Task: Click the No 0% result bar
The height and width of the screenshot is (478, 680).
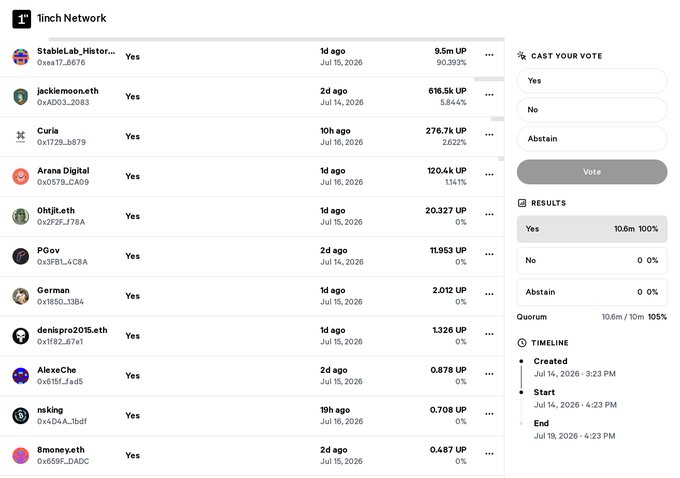Action: [592, 261]
